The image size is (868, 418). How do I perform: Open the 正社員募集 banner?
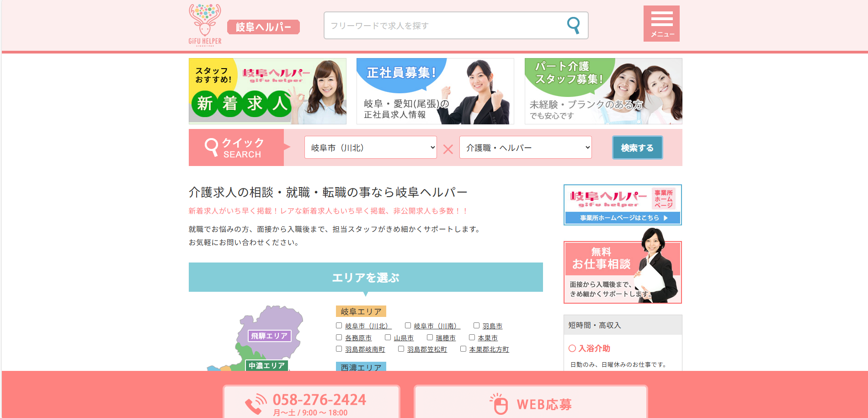point(435,91)
